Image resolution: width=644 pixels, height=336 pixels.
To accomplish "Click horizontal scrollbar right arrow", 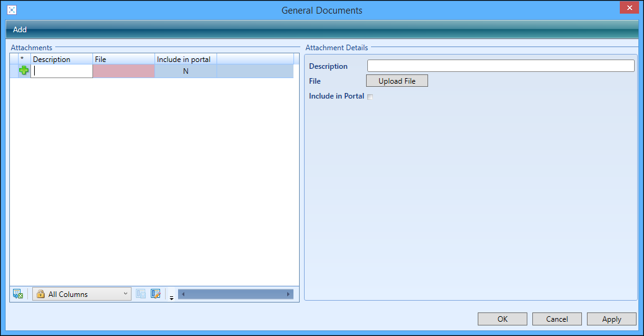I will [288, 294].
